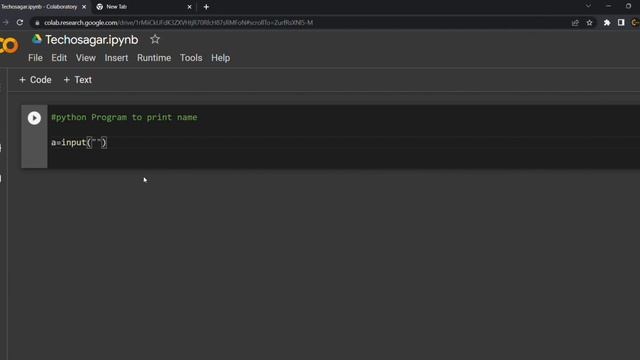Reload the page with the refresh icon
The width and height of the screenshot is (640, 360).
coord(20,22)
